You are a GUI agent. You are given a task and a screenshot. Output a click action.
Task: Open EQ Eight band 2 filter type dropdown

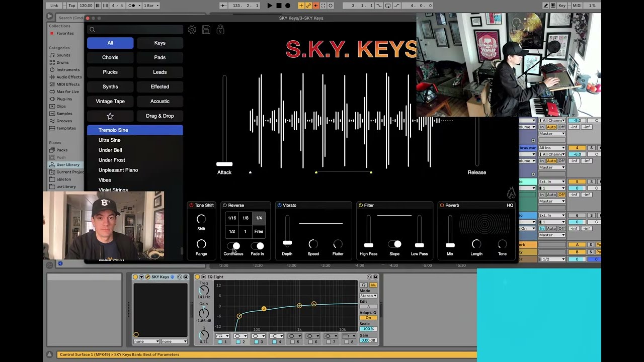240,336
